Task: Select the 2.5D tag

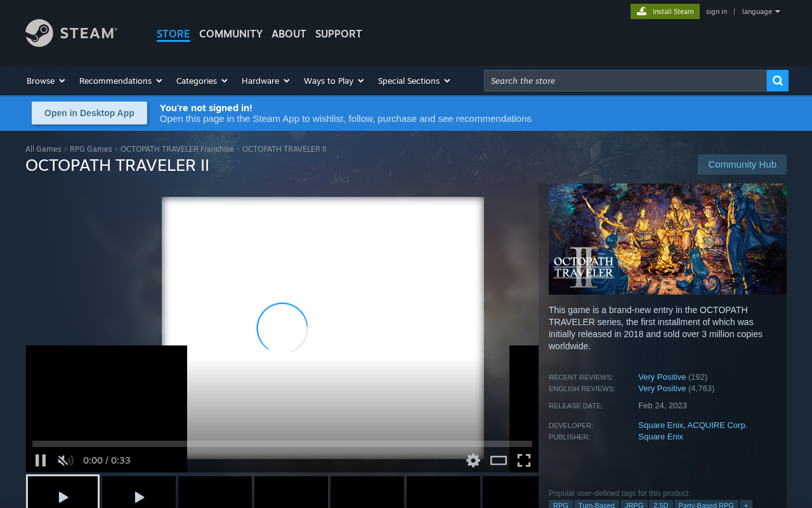Action: coord(661,504)
